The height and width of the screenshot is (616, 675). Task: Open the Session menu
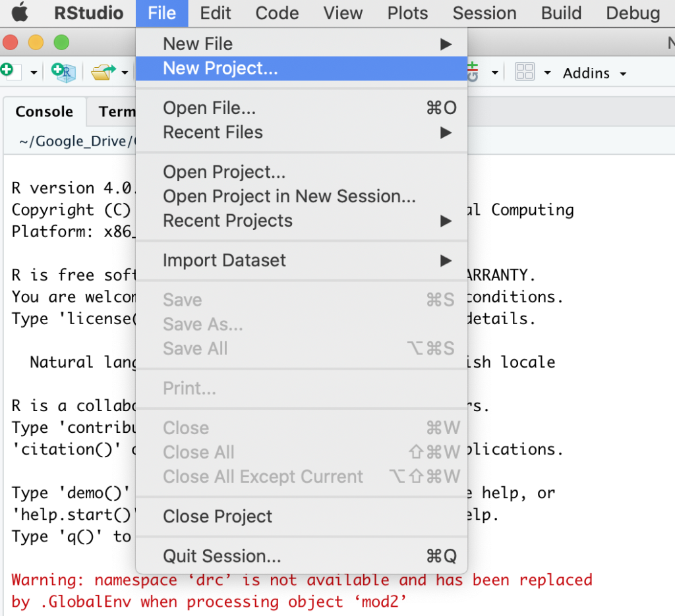(484, 13)
